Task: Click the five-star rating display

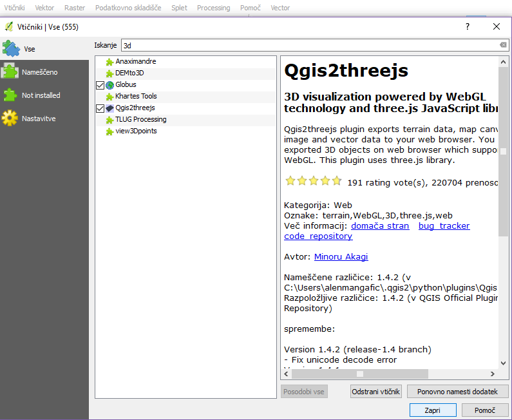Action: [314, 181]
